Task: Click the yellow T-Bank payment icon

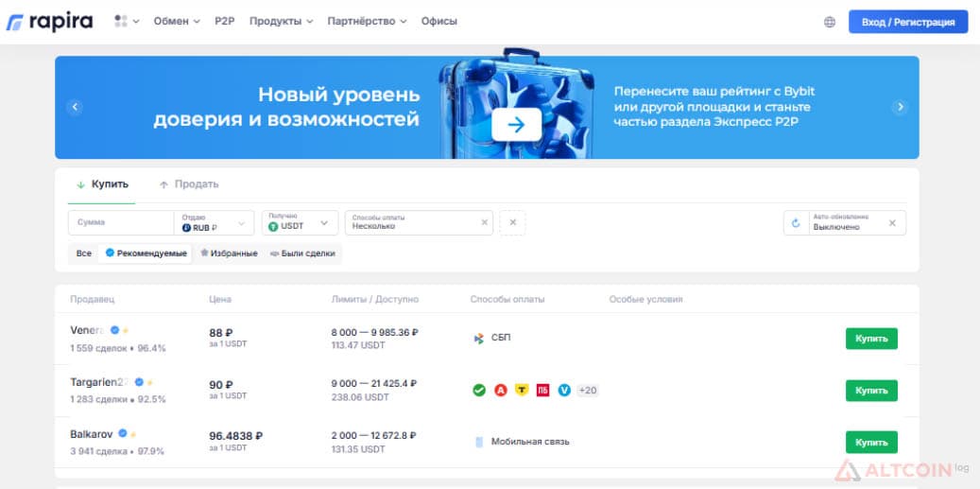Action: (x=522, y=391)
